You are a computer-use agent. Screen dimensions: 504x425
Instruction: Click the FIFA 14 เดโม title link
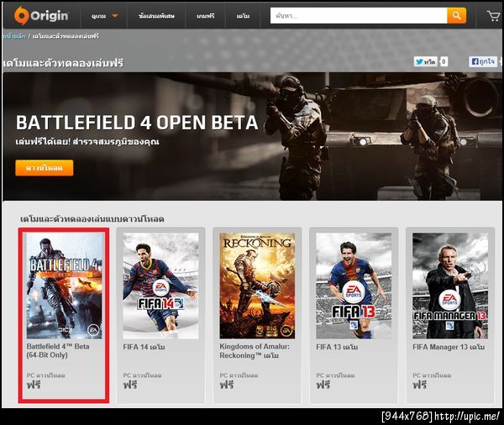[144, 347]
